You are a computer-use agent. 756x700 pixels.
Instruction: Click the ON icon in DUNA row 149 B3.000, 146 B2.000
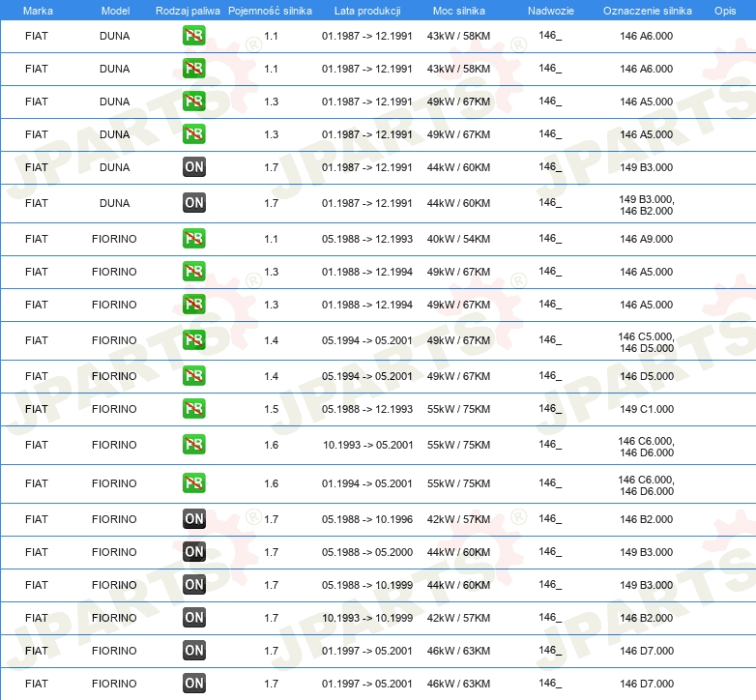coord(194,202)
